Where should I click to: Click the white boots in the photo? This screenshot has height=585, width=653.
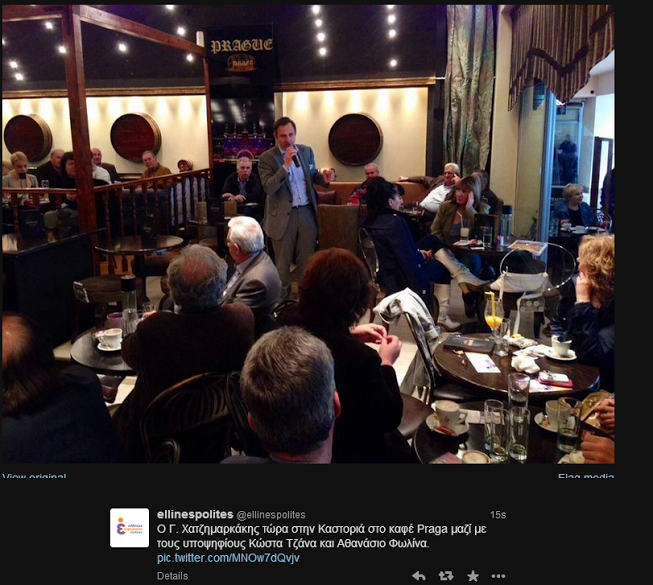pyautogui.click(x=454, y=283)
